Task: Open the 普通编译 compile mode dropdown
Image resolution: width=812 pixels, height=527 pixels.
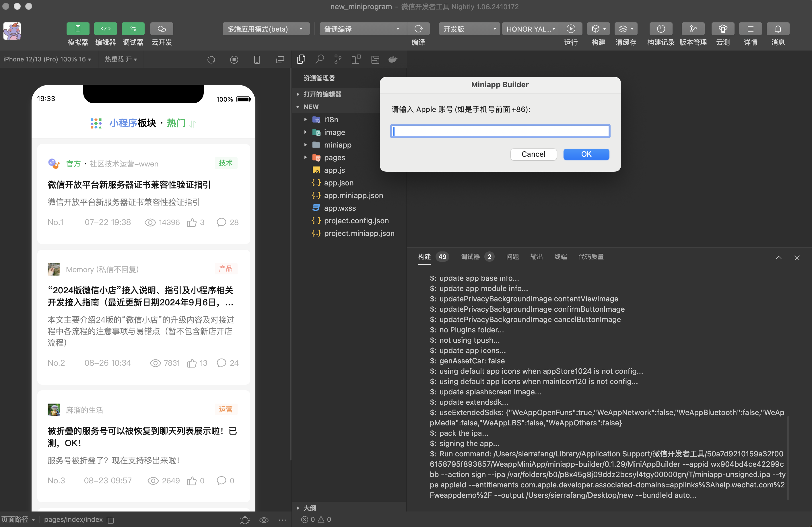Action: pyautogui.click(x=363, y=29)
